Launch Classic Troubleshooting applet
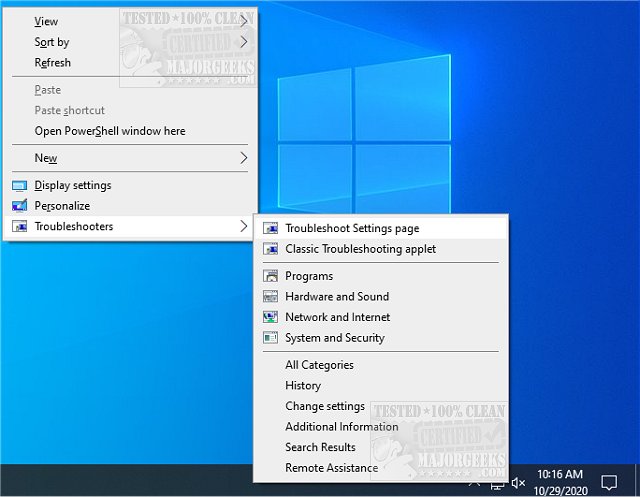The image size is (640, 497). 360,249
